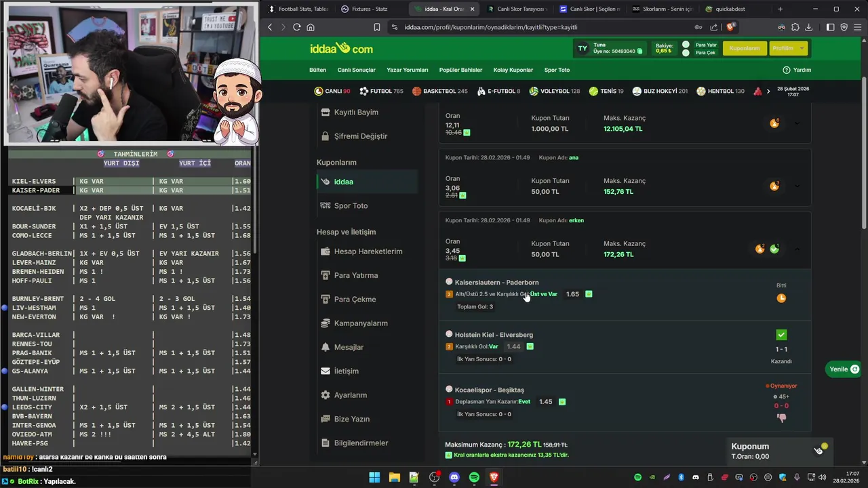Open Yardım help link
Image resolution: width=868 pixels, height=488 pixels.
(797, 70)
